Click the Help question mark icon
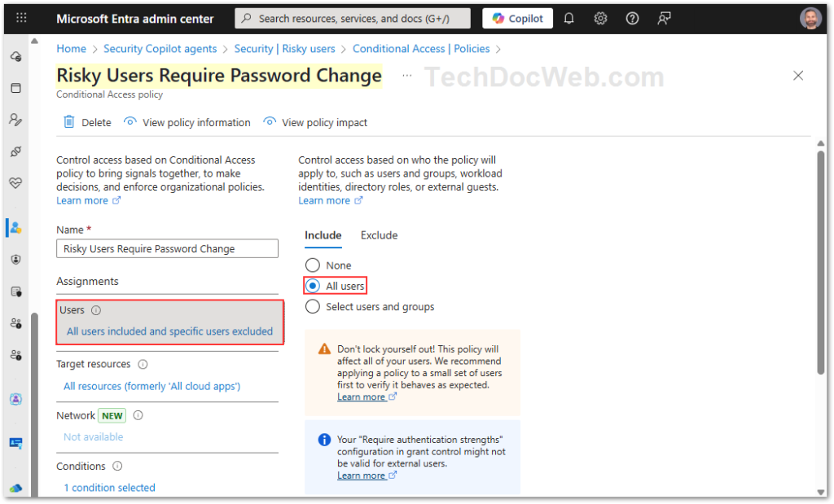This screenshot has height=504, width=834. (633, 18)
